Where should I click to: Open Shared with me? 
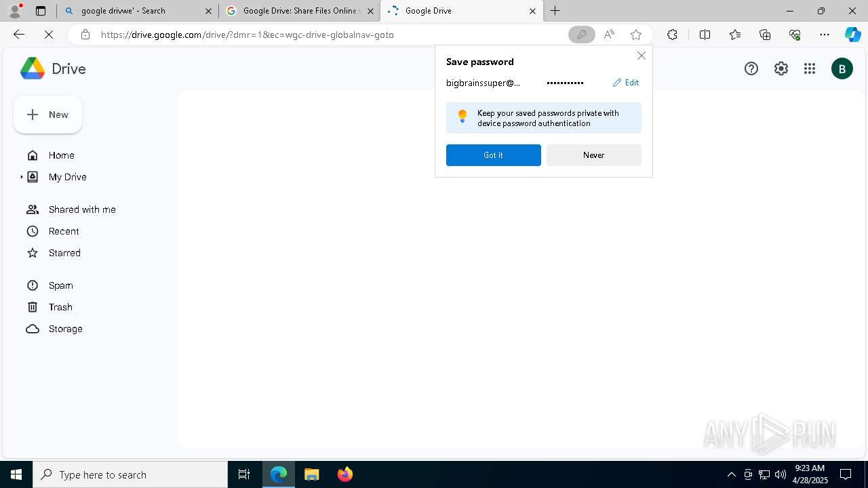tap(82, 209)
